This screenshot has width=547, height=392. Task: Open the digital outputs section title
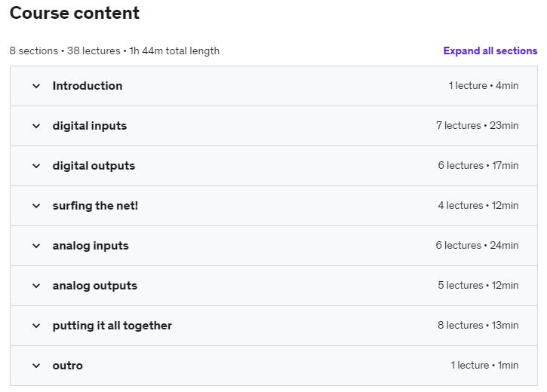94,166
